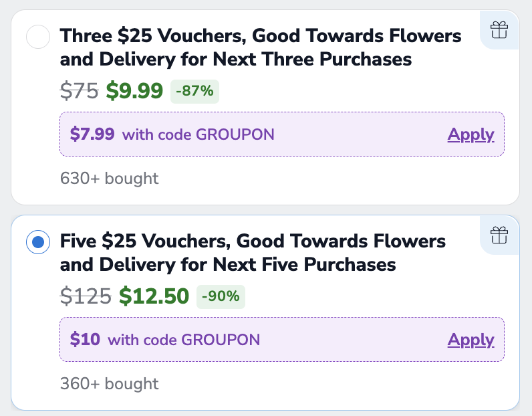Click the $7.99 promo price text
The width and height of the screenshot is (532, 416).
(92, 134)
